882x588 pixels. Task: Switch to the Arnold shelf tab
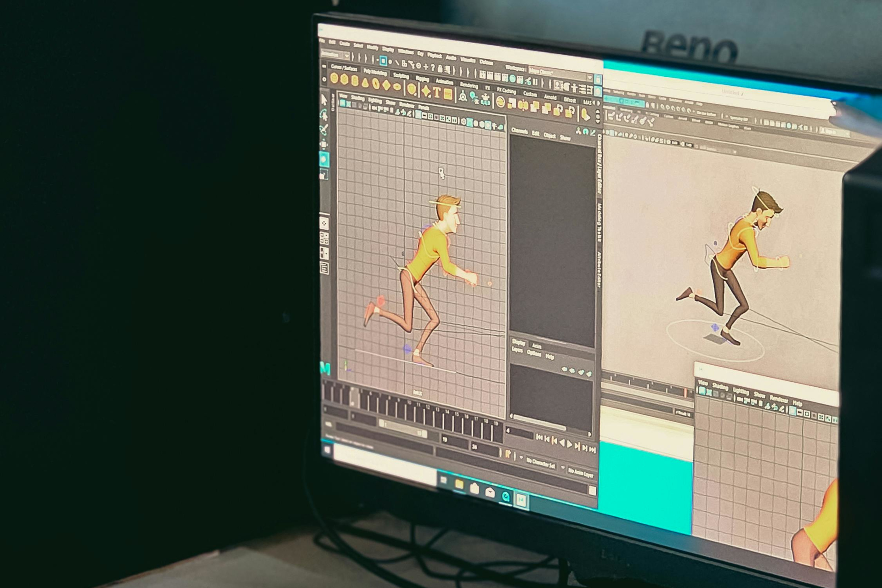[x=550, y=97]
